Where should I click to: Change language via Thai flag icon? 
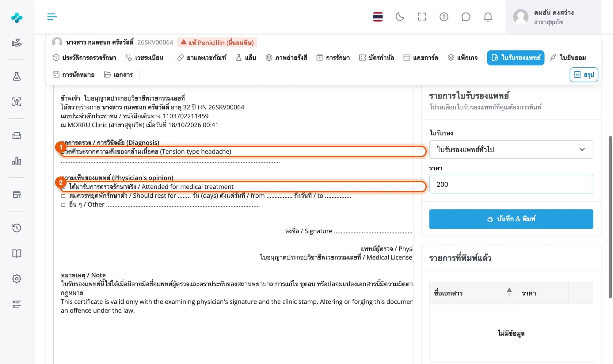pos(378,17)
